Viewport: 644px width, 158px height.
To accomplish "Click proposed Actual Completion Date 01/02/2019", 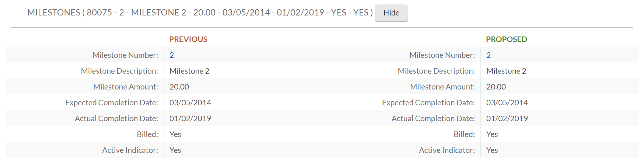I will pos(507,119).
